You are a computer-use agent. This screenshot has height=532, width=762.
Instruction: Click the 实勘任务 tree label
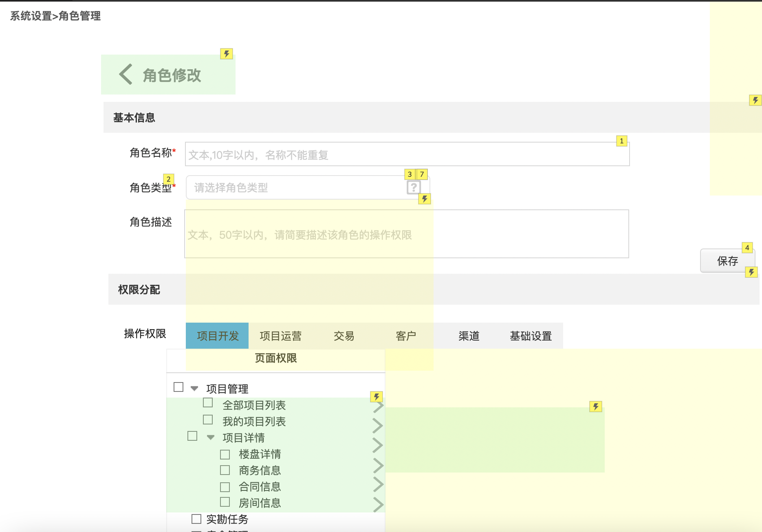point(227,519)
